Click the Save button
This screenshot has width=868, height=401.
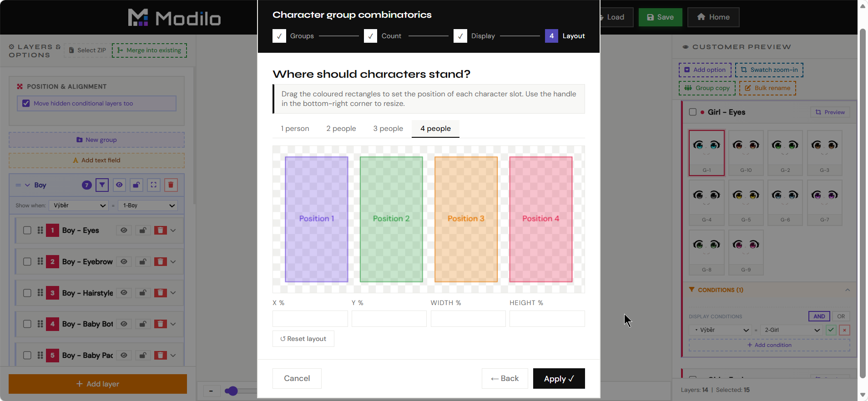point(660,17)
